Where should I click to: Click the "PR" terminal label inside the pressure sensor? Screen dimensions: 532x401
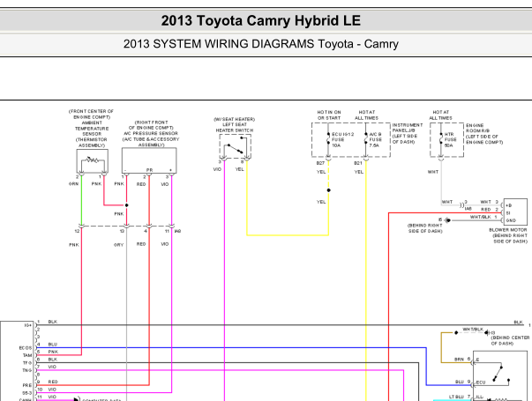(x=150, y=170)
